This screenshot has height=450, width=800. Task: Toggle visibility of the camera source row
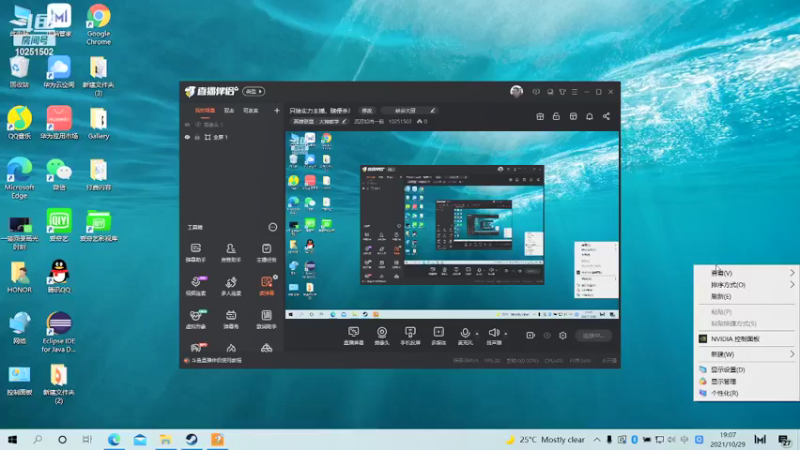pyautogui.click(x=187, y=124)
